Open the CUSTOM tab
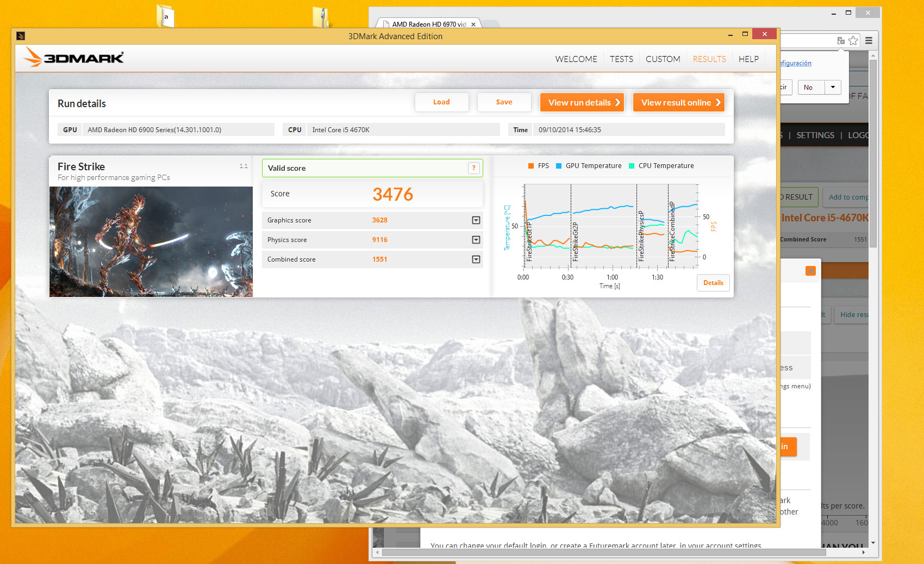 (663, 59)
